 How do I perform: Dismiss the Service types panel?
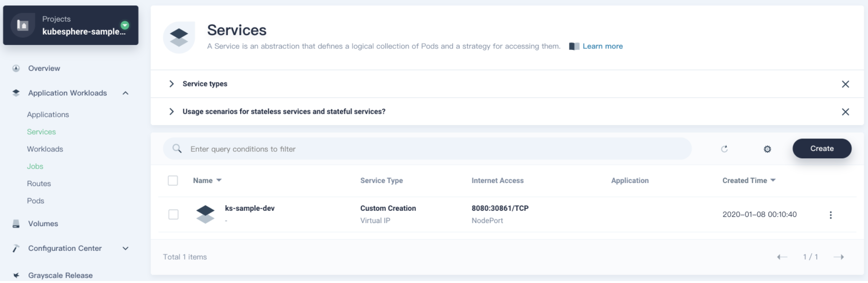click(x=845, y=84)
